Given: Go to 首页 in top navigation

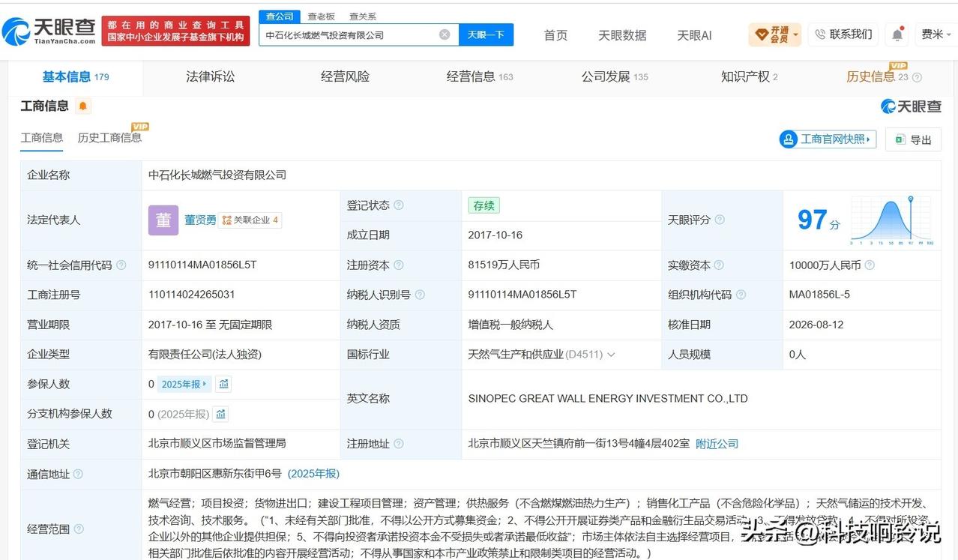Looking at the screenshot, I should (555, 35).
